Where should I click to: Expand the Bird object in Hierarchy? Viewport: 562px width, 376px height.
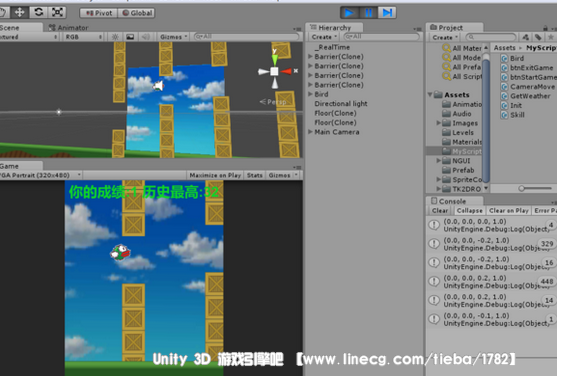tap(310, 94)
